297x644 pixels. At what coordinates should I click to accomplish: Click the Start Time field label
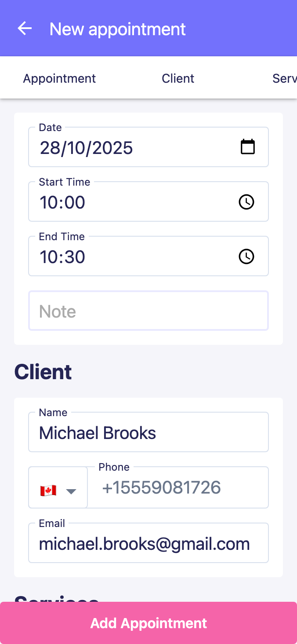tap(65, 182)
